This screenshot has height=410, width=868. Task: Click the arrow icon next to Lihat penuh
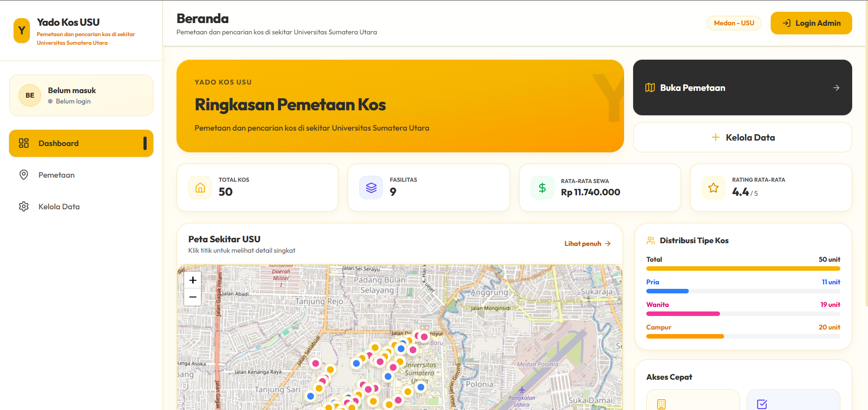(x=608, y=244)
